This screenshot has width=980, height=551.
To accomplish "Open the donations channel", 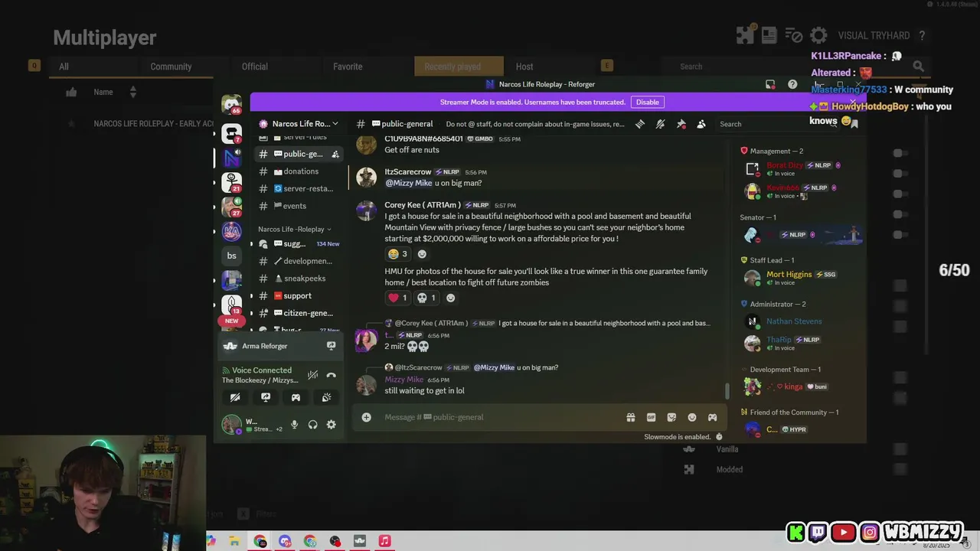I will tap(299, 171).
